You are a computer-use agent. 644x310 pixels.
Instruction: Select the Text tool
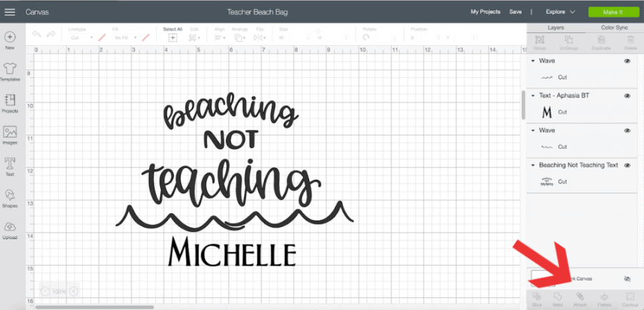pyautogui.click(x=10, y=165)
